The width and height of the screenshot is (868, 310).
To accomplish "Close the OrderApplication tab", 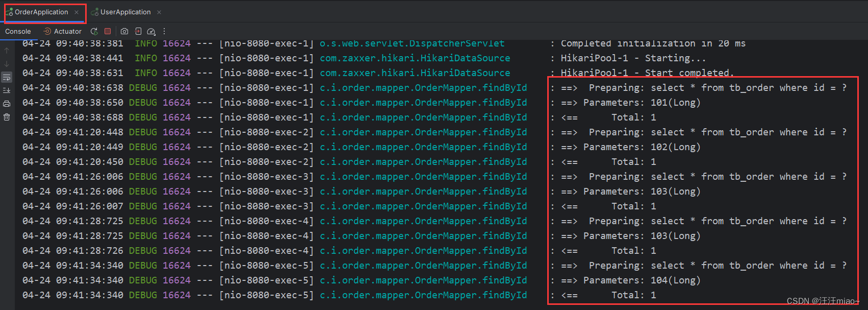I will click(x=76, y=12).
